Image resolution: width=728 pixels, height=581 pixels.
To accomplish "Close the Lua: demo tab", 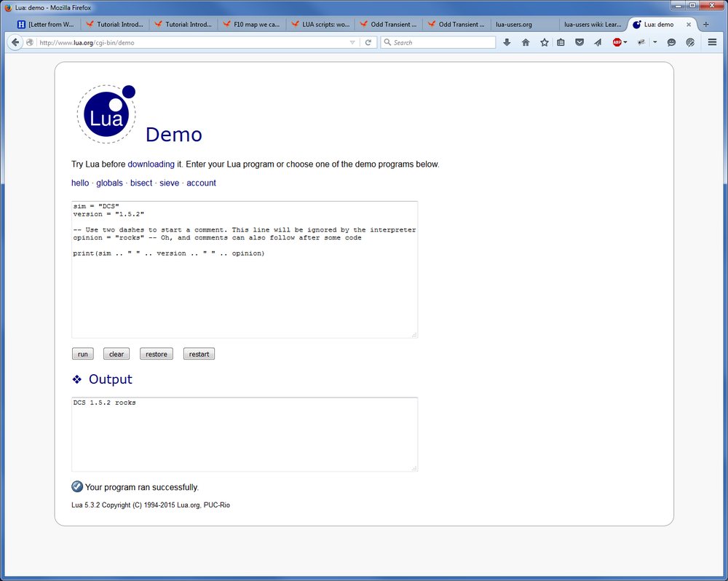I will [x=689, y=25].
